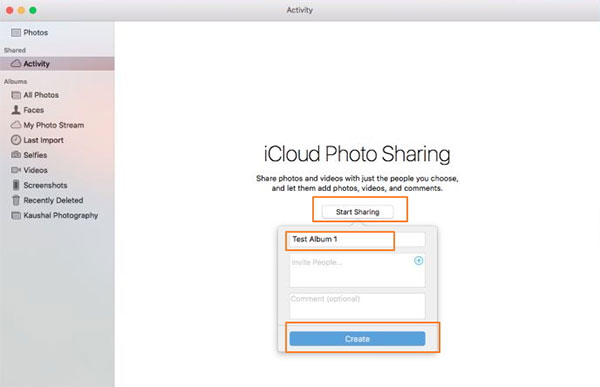Open the Faces person icon

click(x=16, y=110)
